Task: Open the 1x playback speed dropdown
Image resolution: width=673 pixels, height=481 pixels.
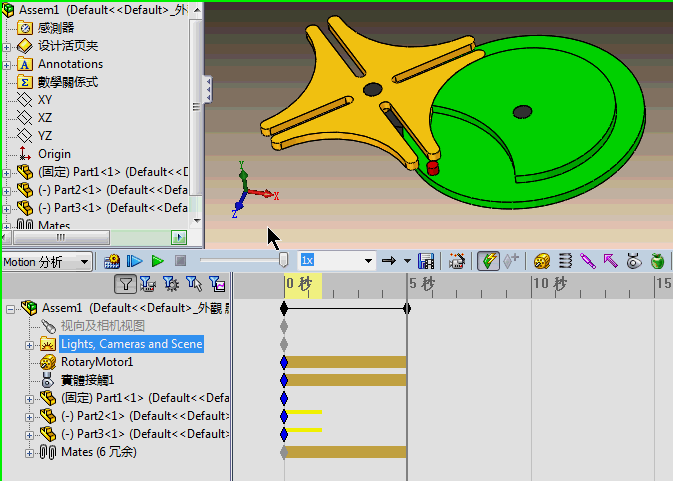Action: (368, 261)
